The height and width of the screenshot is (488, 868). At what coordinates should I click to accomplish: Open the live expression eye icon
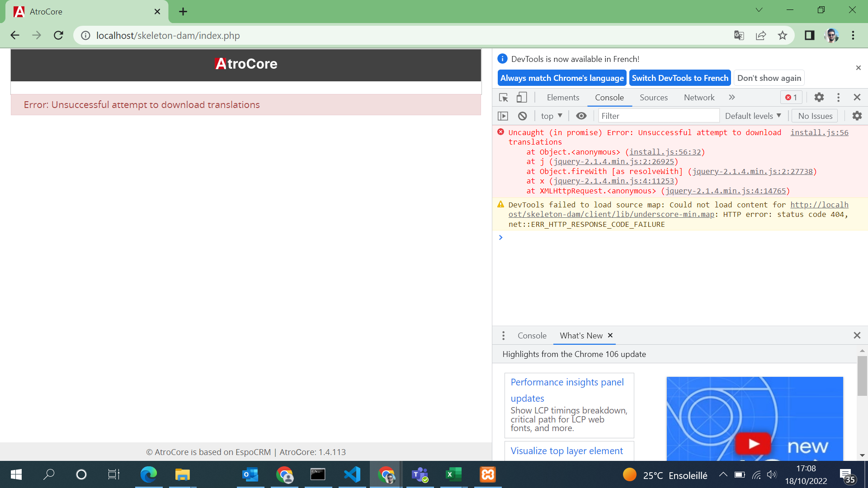point(581,116)
